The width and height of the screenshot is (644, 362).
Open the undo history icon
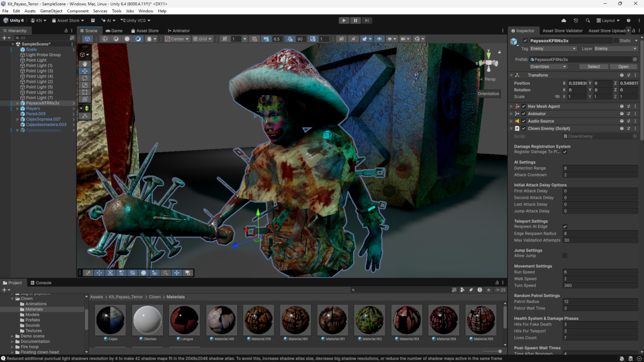click(x=576, y=20)
